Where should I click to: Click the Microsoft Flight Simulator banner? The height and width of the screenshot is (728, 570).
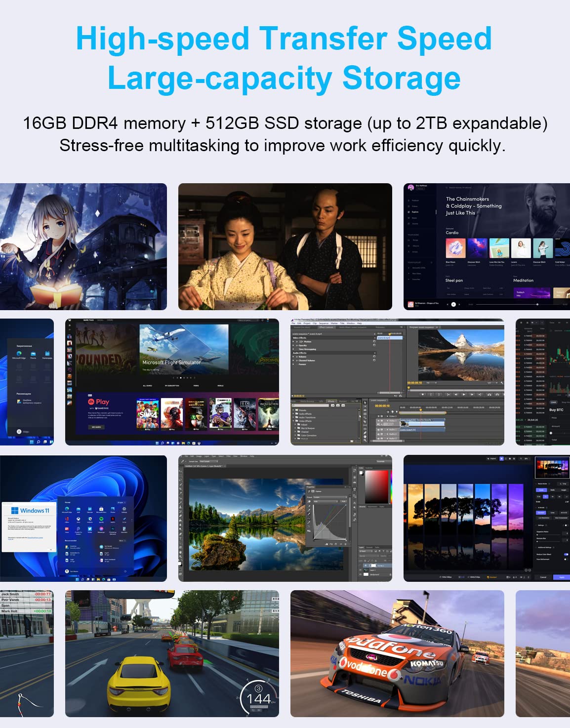tap(184, 349)
